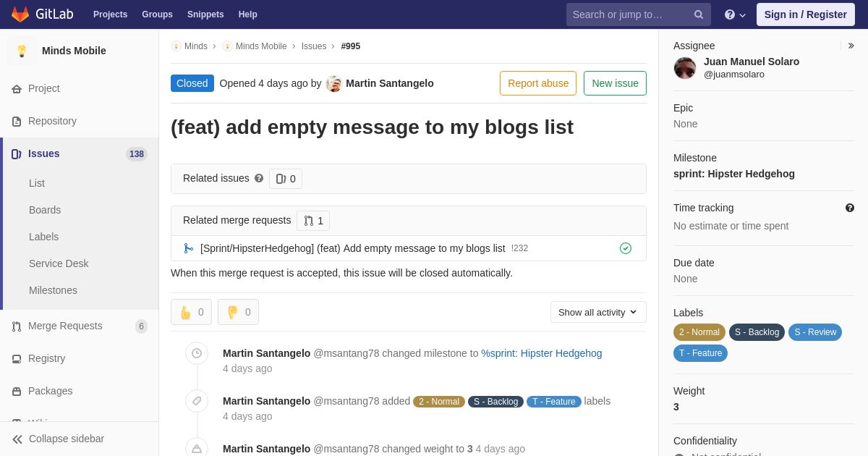This screenshot has width=868, height=456.
Task: Click the Minds Mobile project avatar
Action: tap(22, 51)
